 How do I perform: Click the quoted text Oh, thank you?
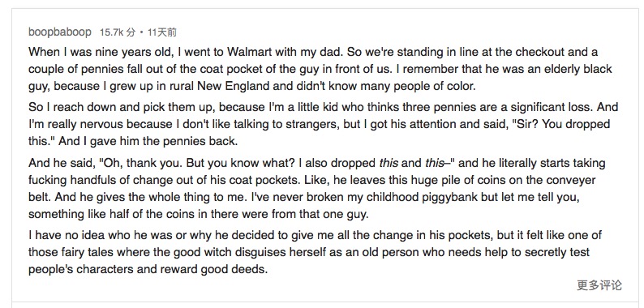point(141,163)
